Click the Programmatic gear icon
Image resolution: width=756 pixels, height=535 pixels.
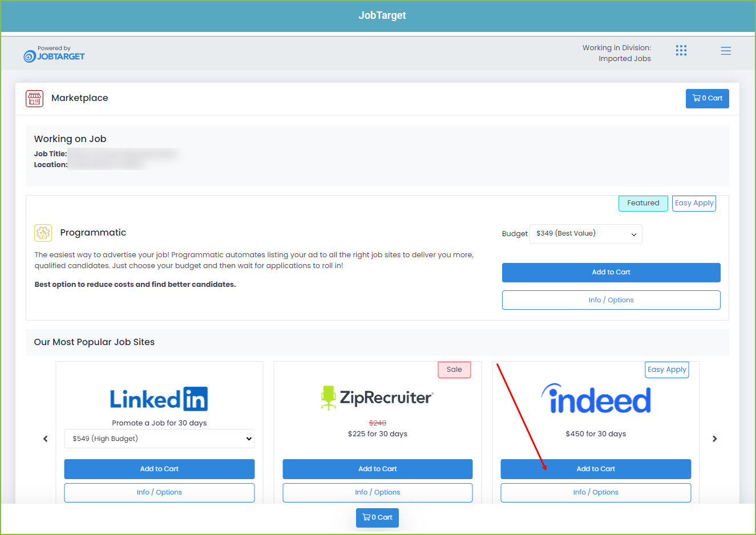[43, 233]
